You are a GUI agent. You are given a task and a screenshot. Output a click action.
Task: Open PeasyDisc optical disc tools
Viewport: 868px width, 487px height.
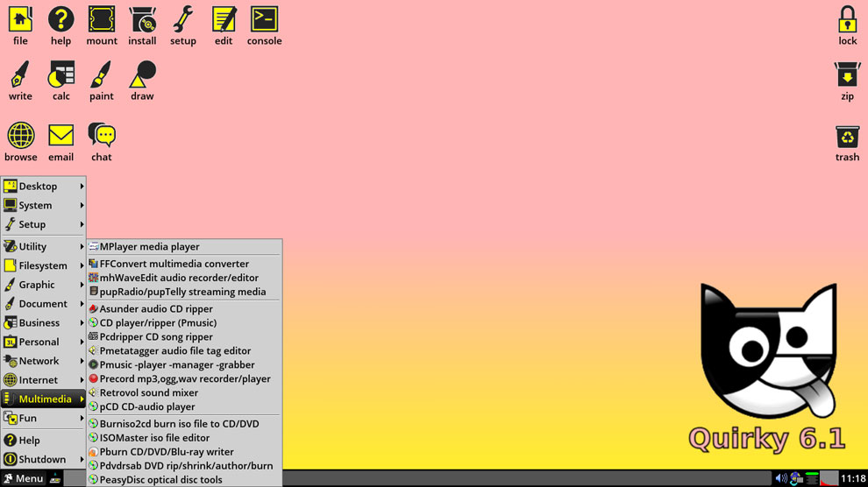[184, 479]
